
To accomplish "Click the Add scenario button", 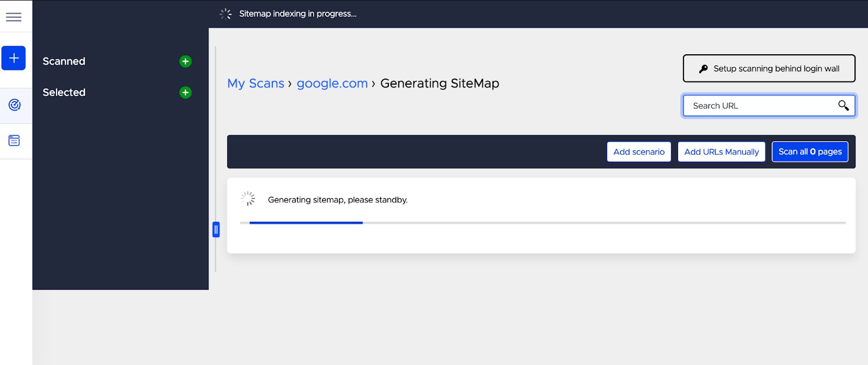I will [x=639, y=152].
